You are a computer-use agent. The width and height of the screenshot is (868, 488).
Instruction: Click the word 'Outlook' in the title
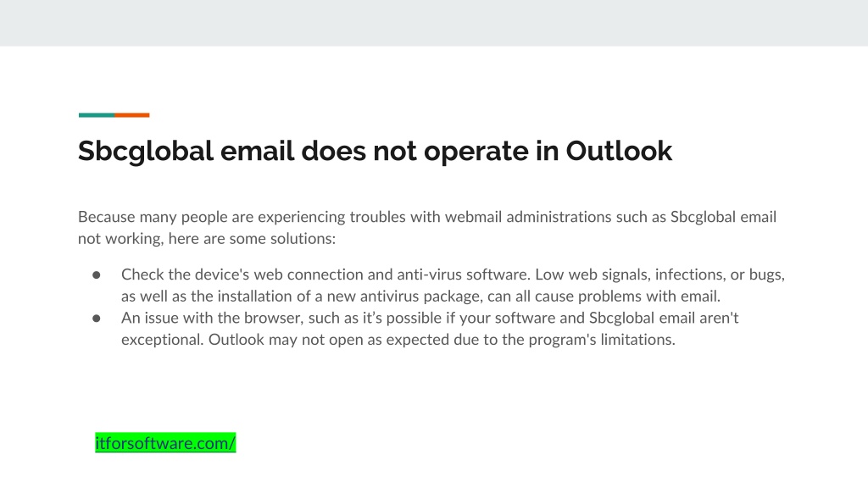619,151
